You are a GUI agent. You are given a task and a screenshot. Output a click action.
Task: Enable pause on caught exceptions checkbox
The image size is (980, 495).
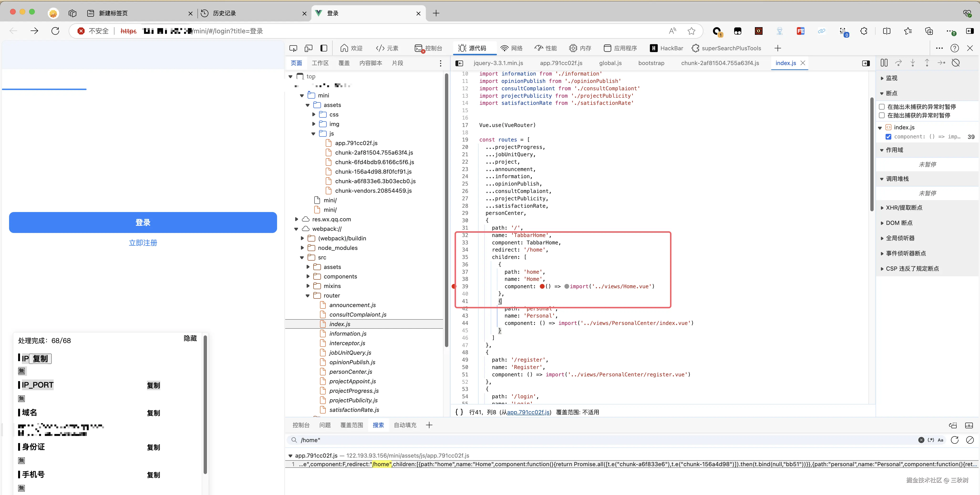tap(882, 116)
